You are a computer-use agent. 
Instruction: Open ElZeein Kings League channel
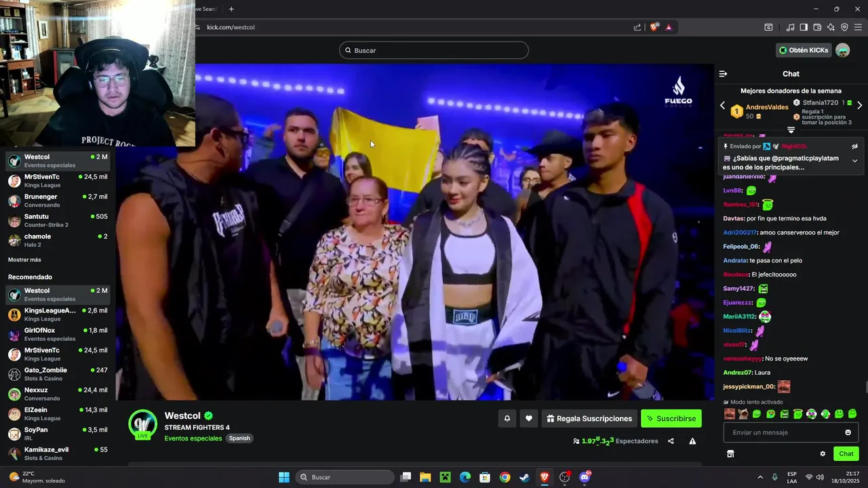[x=58, y=413]
